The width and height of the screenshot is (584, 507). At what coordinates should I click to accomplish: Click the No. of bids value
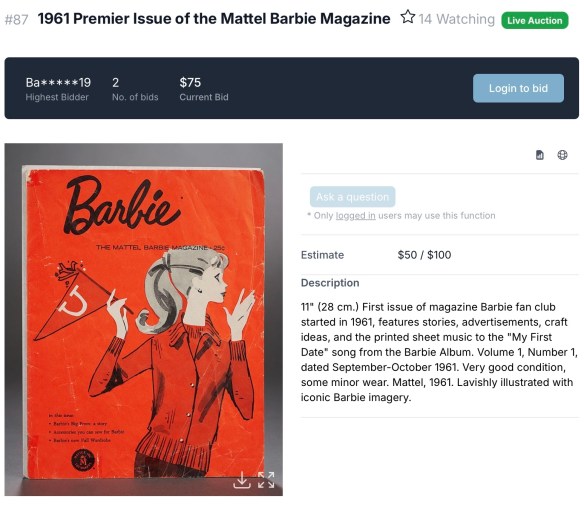[x=115, y=82]
